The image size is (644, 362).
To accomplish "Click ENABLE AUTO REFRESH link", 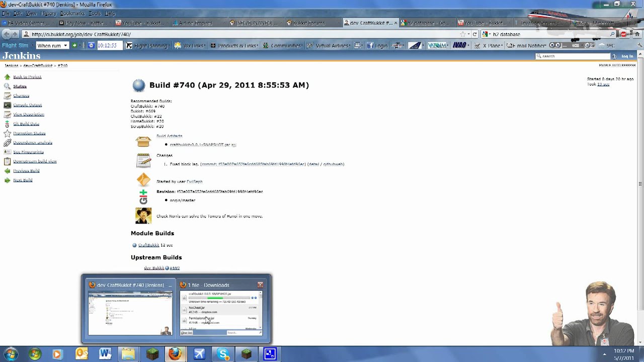I will [617, 65].
